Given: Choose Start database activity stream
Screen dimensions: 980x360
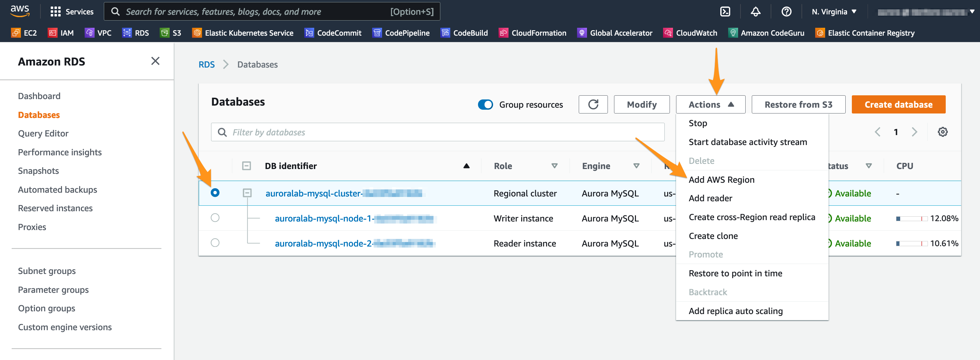Looking at the screenshot, I should 752,142.
